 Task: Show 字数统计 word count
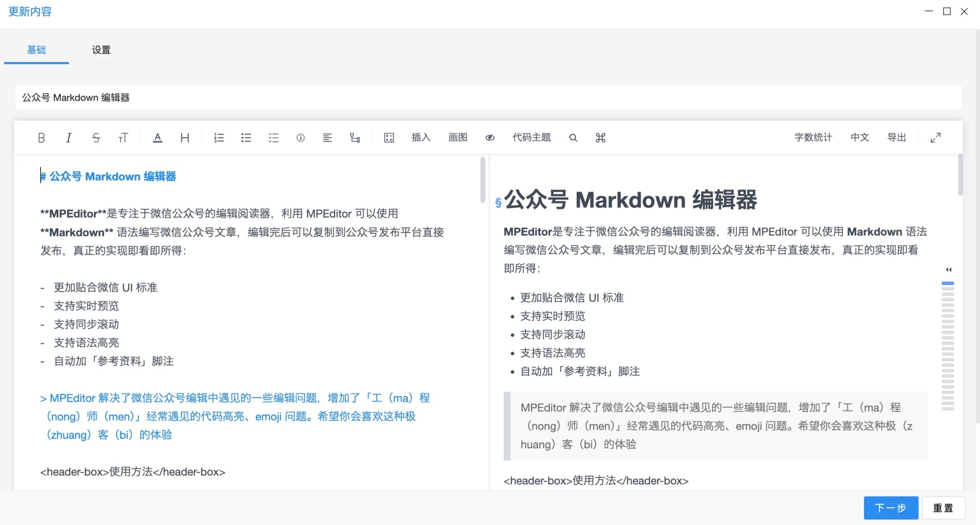pos(813,138)
